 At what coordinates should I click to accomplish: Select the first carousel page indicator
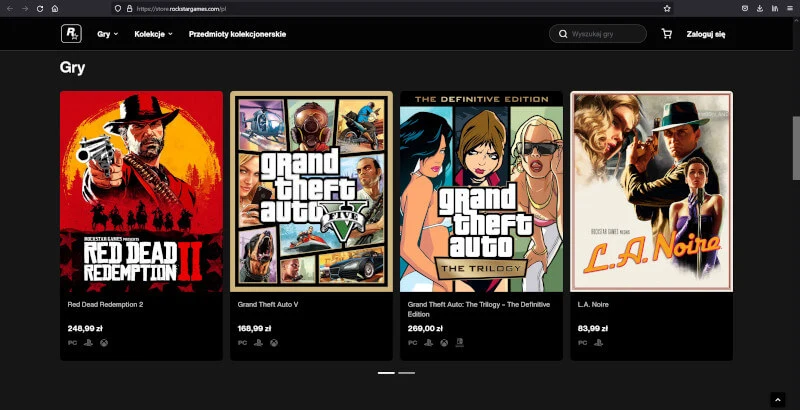[x=386, y=373]
